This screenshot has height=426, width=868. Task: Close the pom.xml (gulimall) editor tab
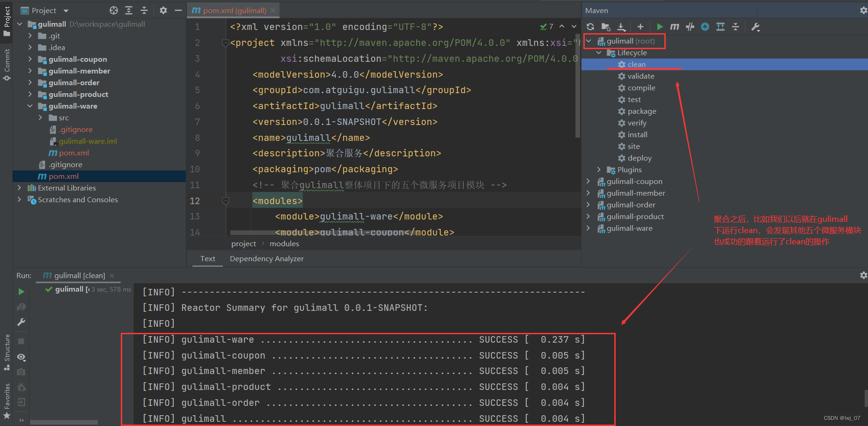[273, 10]
